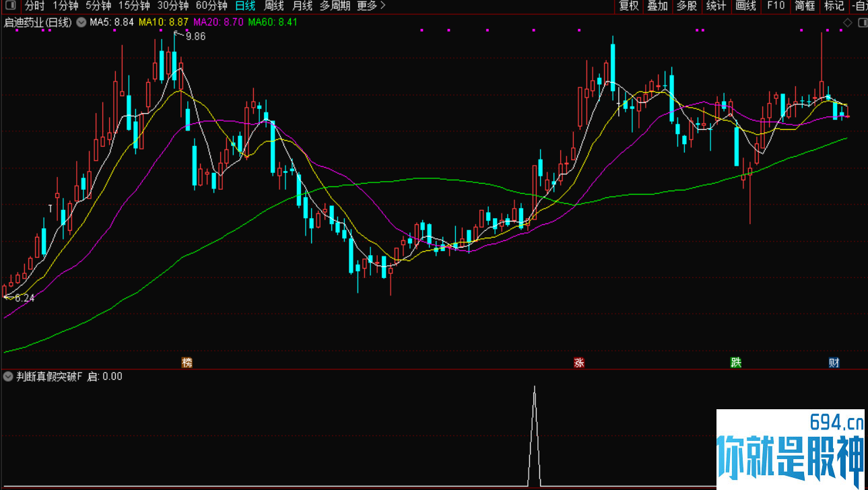Select the 月线 monthly period
The height and width of the screenshot is (490, 868).
(x=302, y=6)
